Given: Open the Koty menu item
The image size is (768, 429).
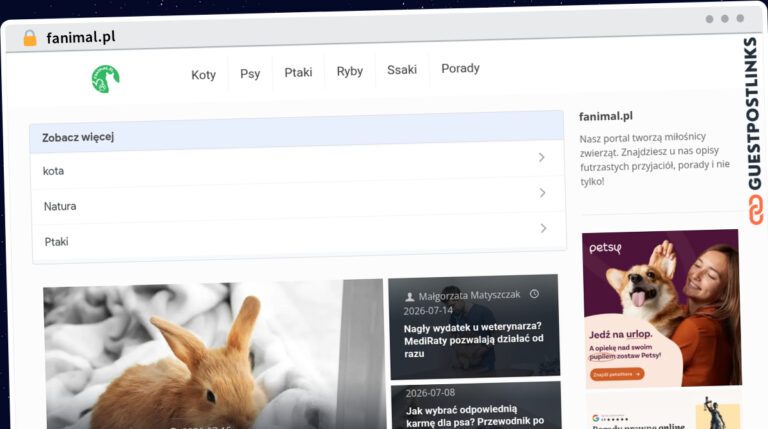Looking at the screenshot, I should 203,75.
